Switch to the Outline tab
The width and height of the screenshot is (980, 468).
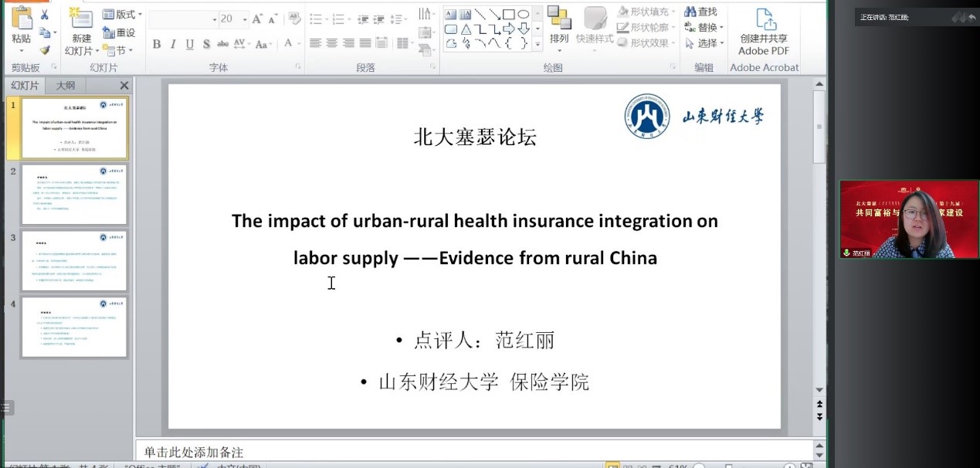[66, 85]
